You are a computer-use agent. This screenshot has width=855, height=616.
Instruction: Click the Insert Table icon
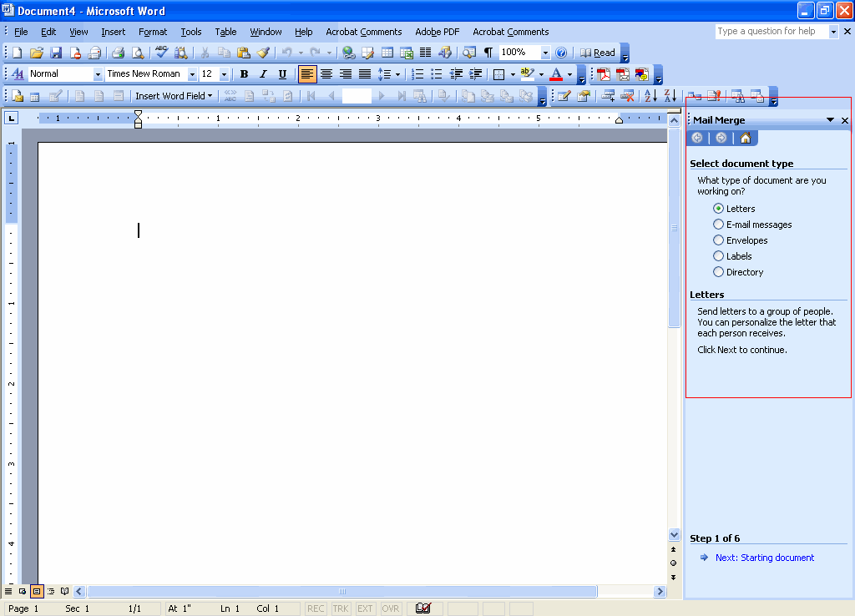[x=387, y=53]
